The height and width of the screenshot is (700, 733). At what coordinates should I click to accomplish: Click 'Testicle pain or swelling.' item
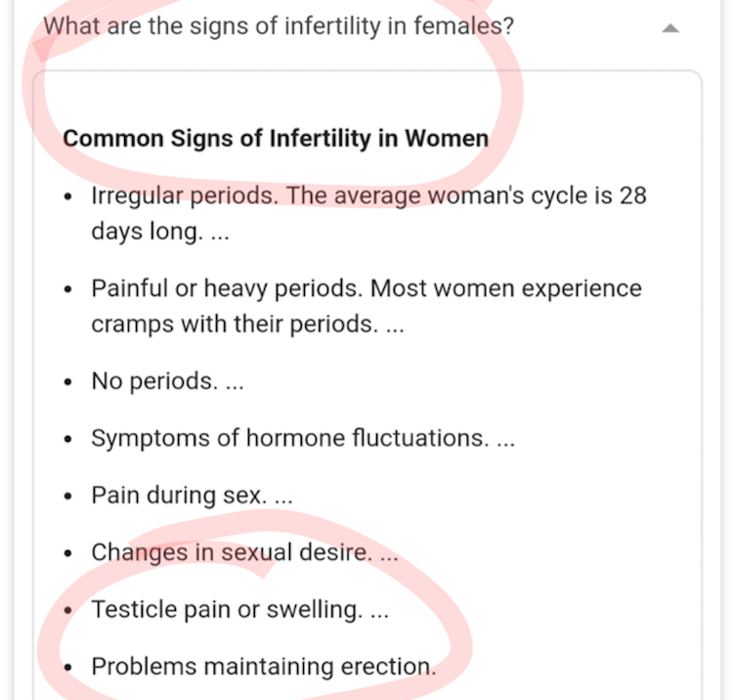[227, 609]
